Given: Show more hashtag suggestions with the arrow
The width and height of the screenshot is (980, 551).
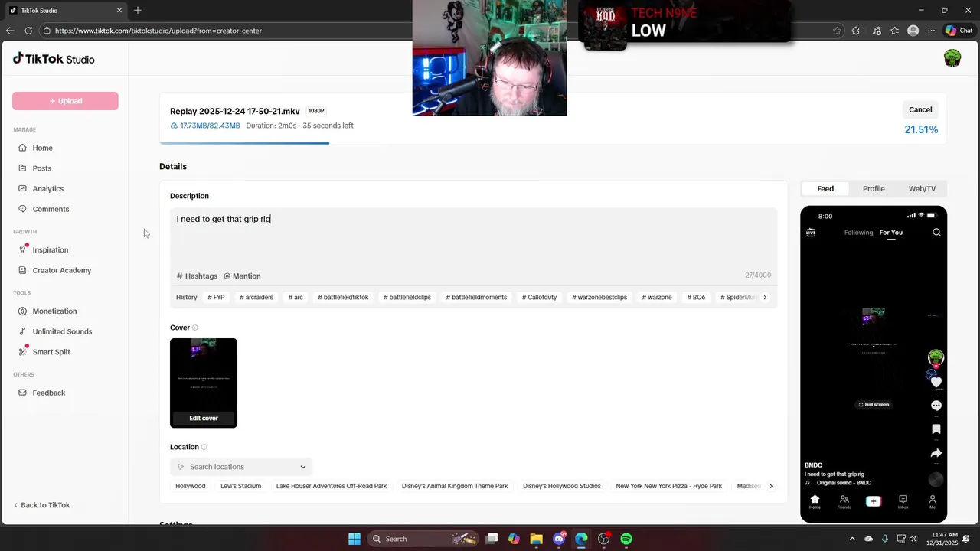Looking at the screenshot, I should pyautogui.click(x=765, y=297).
